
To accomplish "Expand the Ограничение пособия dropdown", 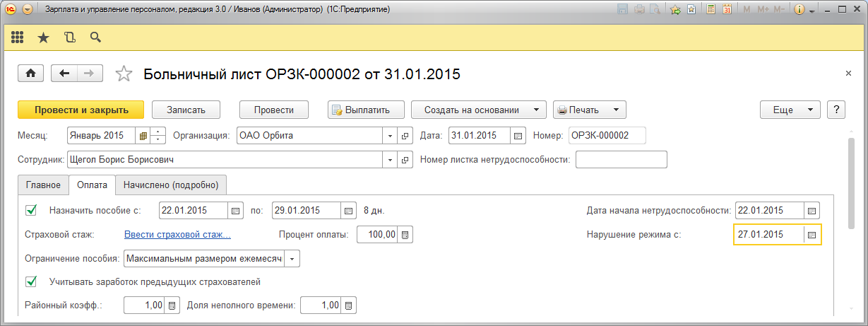I will point(292,259).
